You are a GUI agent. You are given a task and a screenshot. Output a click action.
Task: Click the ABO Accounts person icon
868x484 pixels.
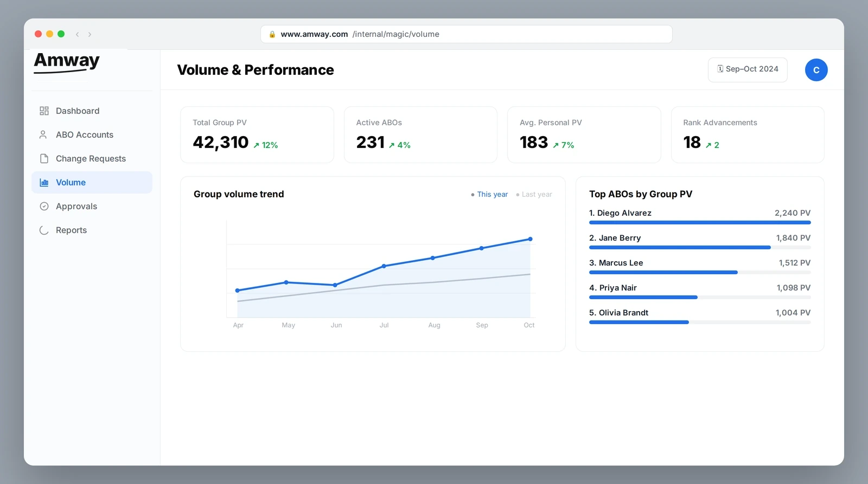coord(43,134)
